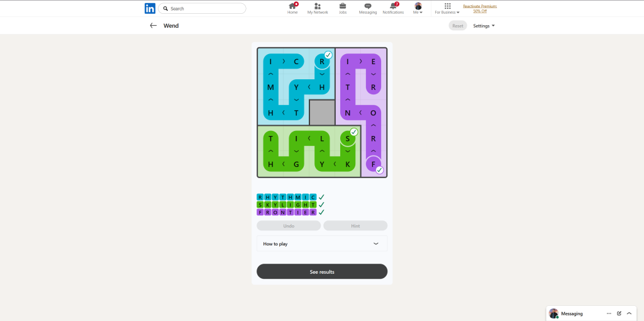The width and height of the screenshot is (644, 321).
Task: Click the compose new message icon
Action: coord(619,313)
